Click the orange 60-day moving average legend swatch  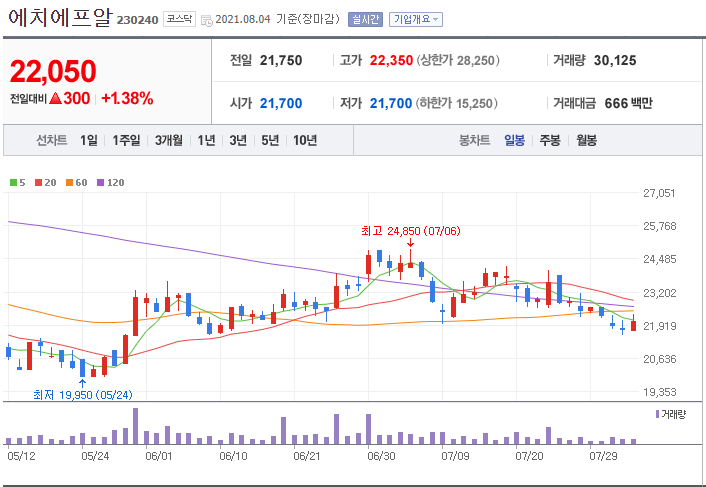point(69,182)
